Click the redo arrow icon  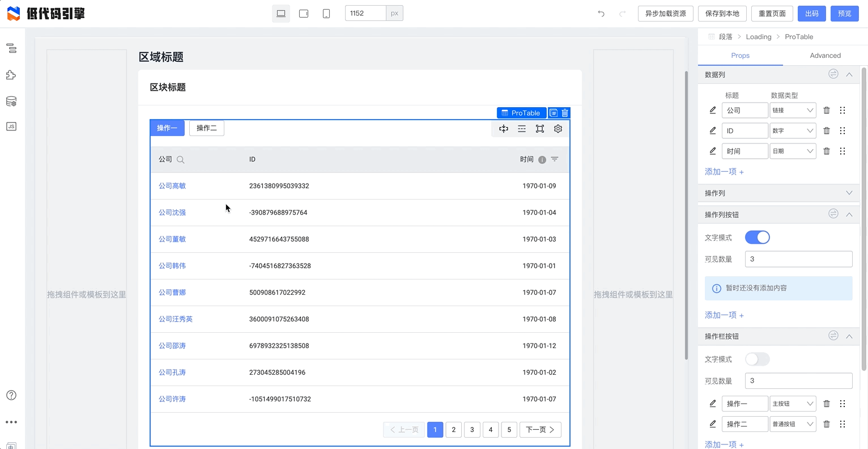(x=622, y=14)
